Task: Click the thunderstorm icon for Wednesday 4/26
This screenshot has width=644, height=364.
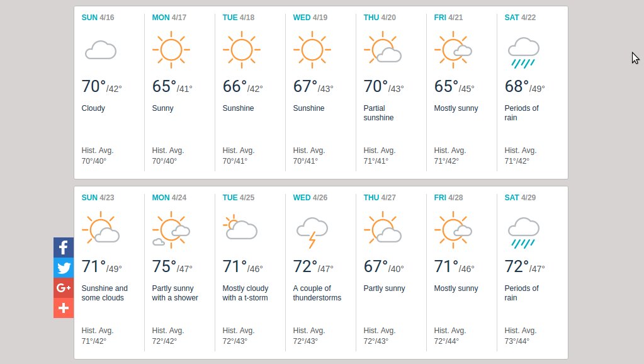Action: click(312, 232)
